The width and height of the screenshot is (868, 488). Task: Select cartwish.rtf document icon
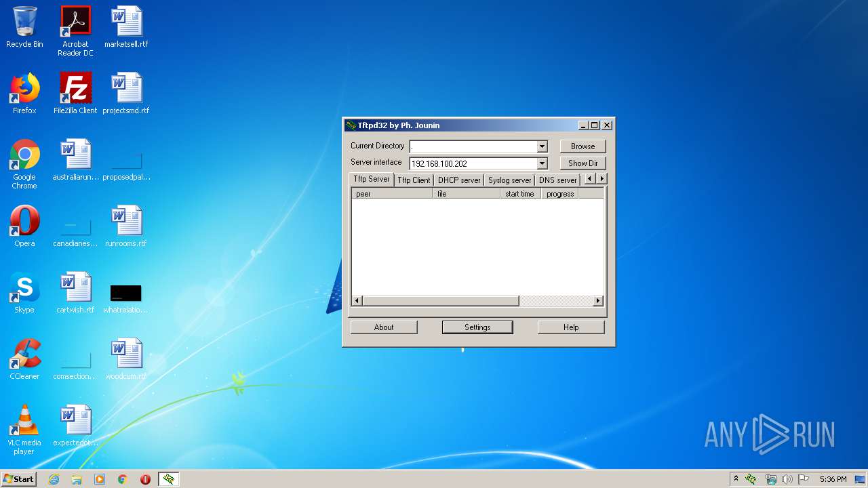[x=75, y=293]
